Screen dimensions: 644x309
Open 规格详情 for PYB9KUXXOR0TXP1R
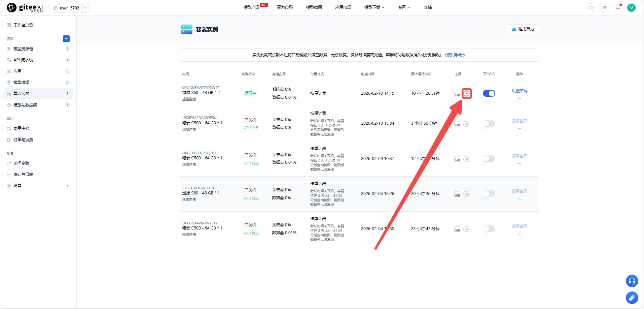pos(189,199)
